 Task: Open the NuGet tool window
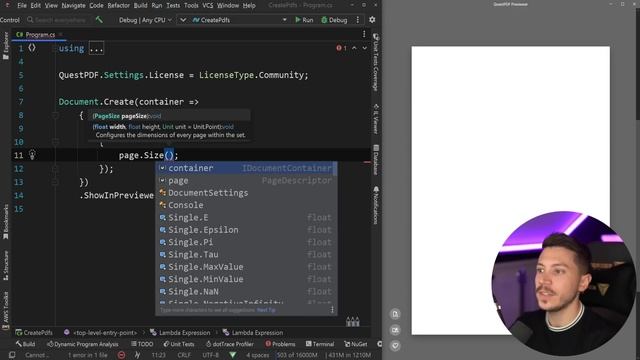356,344
